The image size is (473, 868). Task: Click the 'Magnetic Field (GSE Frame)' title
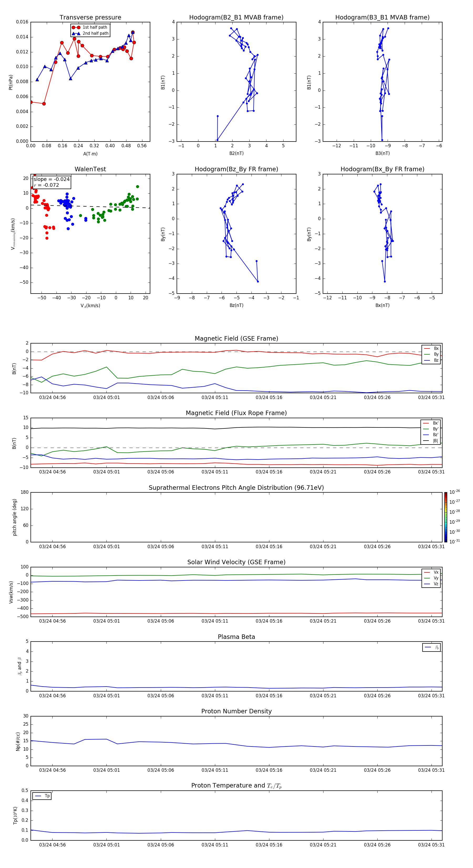click(x=236, y=339)
